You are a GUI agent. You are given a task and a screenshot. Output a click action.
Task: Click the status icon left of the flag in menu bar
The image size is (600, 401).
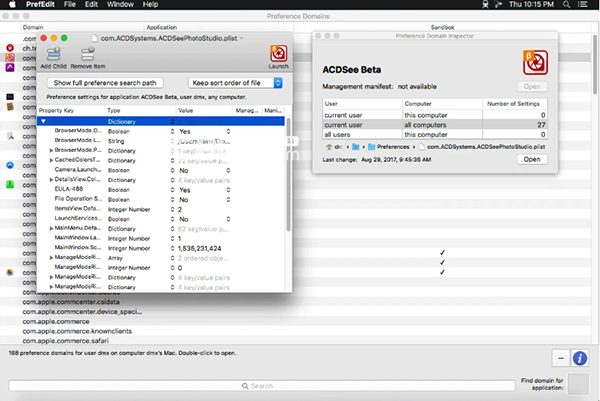click(485, 5)
